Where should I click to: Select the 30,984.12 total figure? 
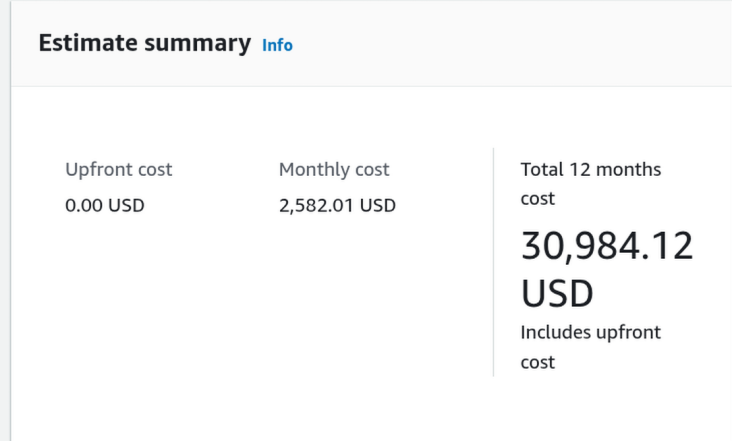pyautogui.click(x=606, y=246)
